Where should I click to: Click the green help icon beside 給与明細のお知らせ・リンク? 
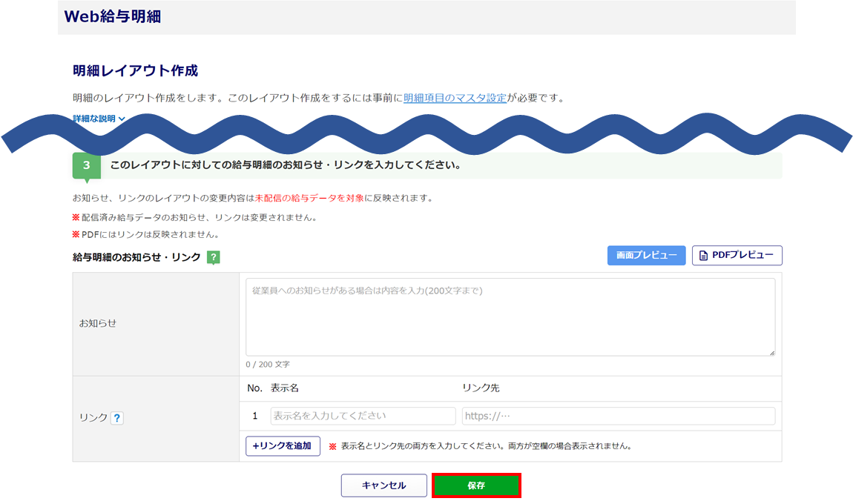click(214, 257)
